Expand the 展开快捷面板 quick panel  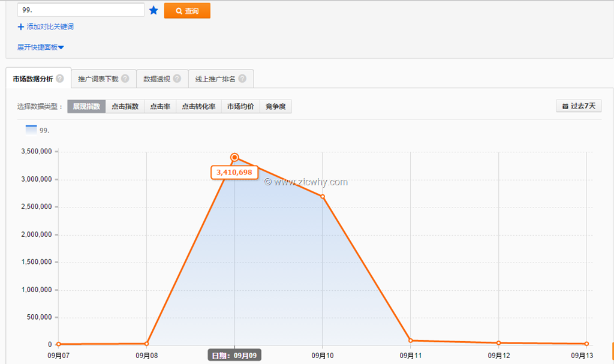tap(41, 47)
